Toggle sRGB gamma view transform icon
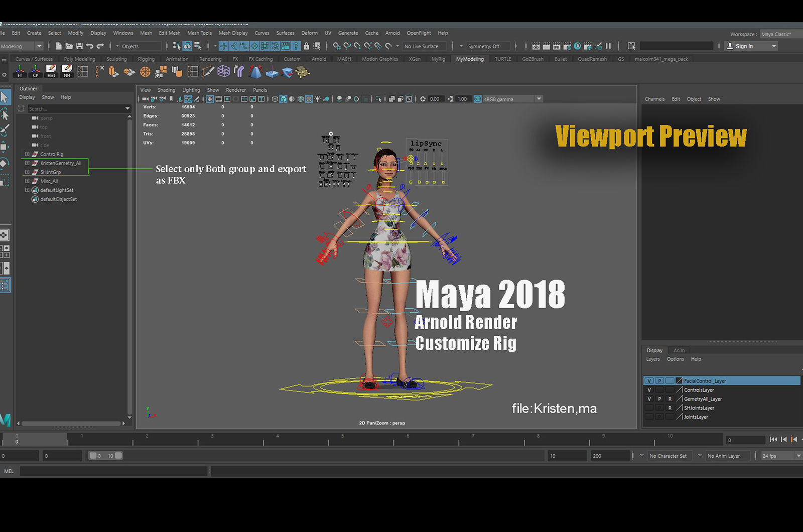803x532 pixels. [x=477, y=99]
